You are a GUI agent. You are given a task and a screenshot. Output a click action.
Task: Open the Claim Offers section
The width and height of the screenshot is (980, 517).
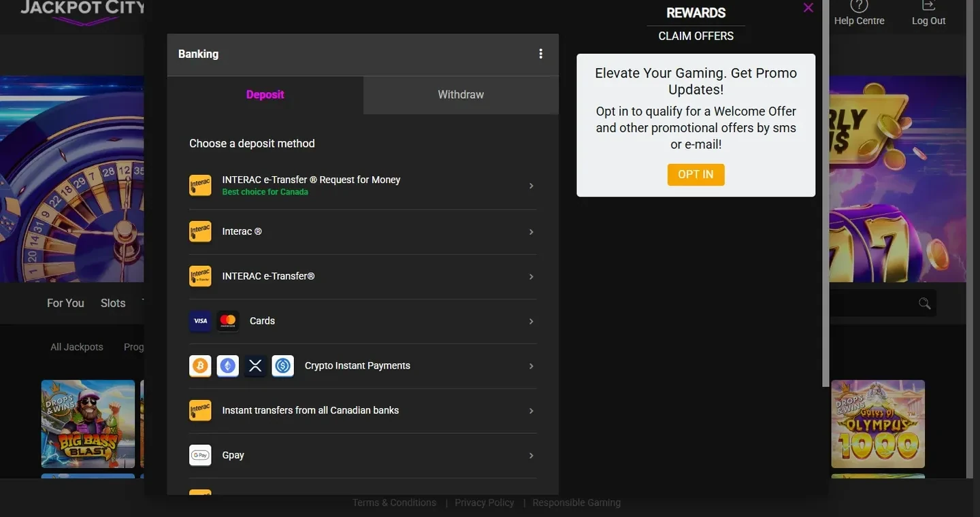[x=696, y=36]
